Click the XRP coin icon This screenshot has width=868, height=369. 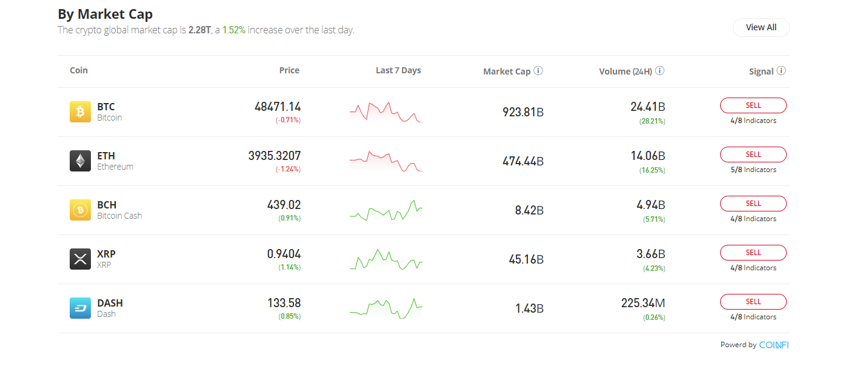80,259
